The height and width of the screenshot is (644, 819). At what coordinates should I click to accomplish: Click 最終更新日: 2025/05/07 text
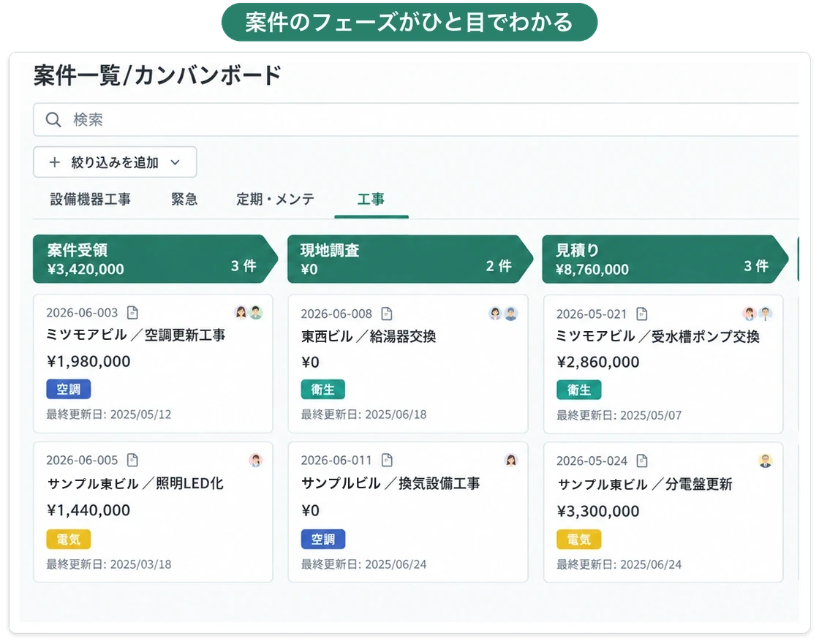(619, 415)
